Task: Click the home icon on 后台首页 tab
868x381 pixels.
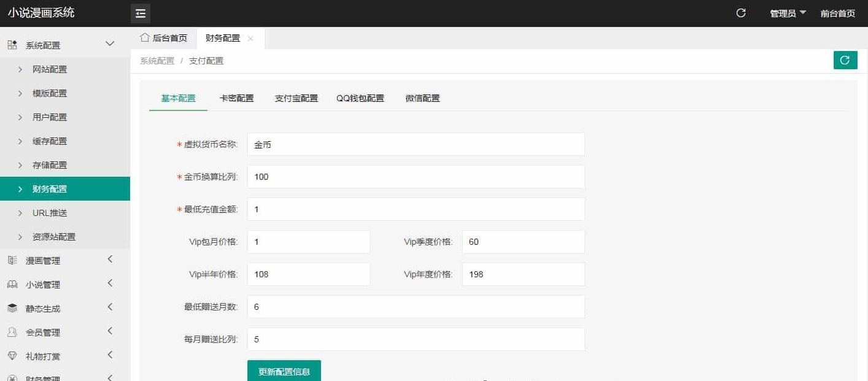Action: [145, 37]
